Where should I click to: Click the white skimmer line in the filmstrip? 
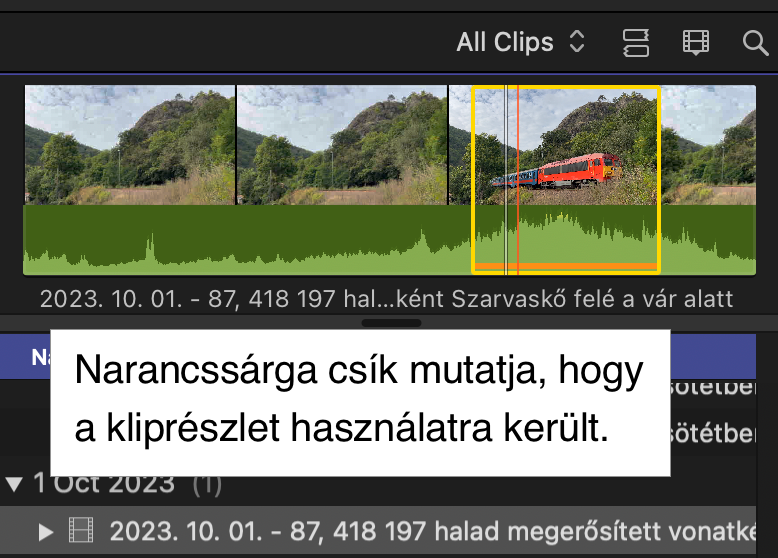point(506,180)
